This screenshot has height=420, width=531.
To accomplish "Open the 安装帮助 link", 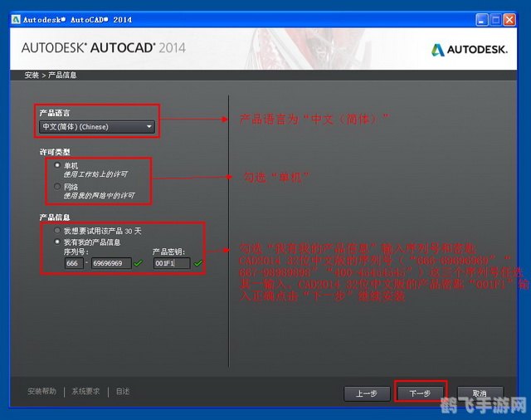I will pos(42,392).
